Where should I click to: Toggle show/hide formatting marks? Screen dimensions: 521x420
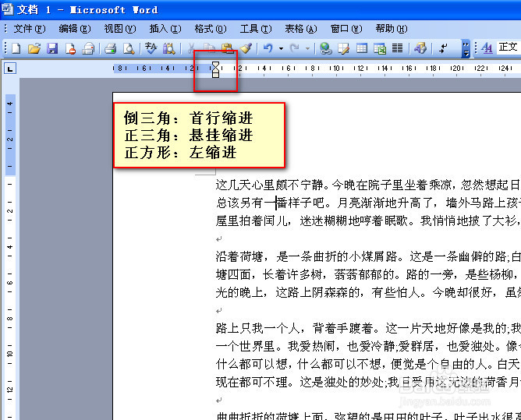(443, 48)
